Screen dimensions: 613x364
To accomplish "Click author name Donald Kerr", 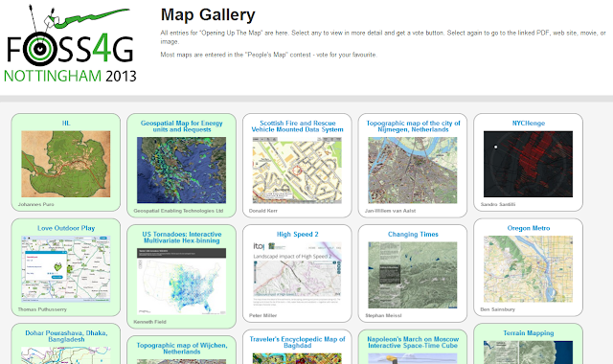I will point(263,211).
